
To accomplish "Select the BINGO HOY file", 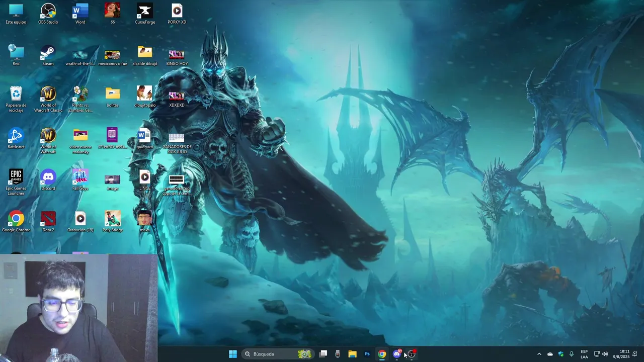I will 177,57.
